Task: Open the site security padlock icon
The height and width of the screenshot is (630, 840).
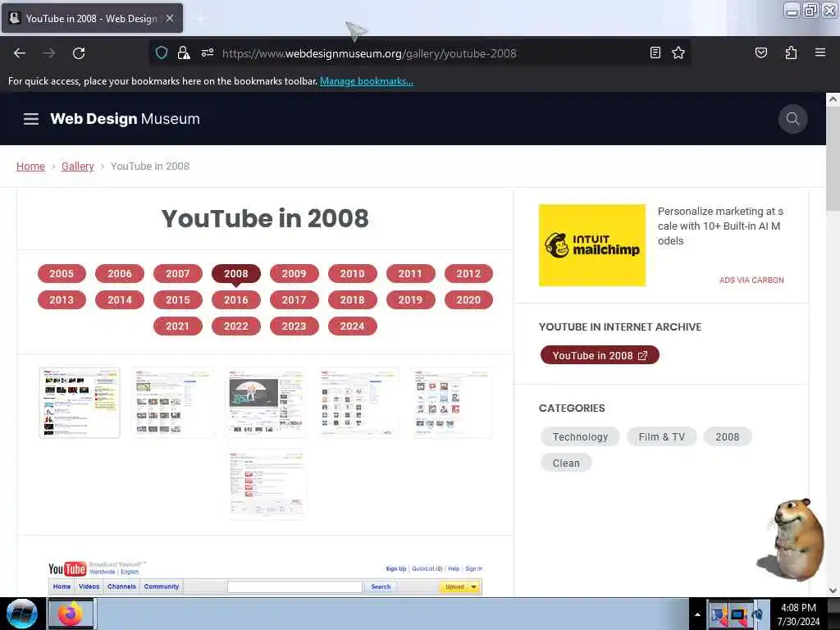Action: click(184, 52)
